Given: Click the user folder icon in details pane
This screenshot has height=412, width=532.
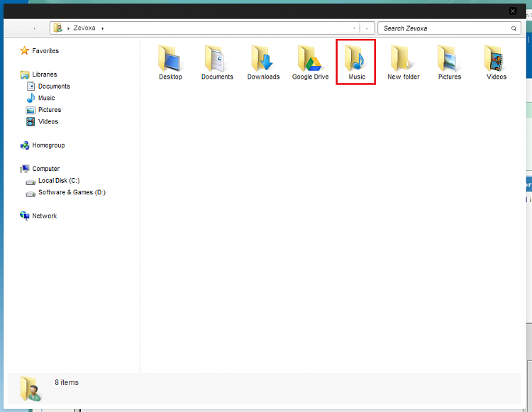Looking at the screenshot, I should click(31, 389).
